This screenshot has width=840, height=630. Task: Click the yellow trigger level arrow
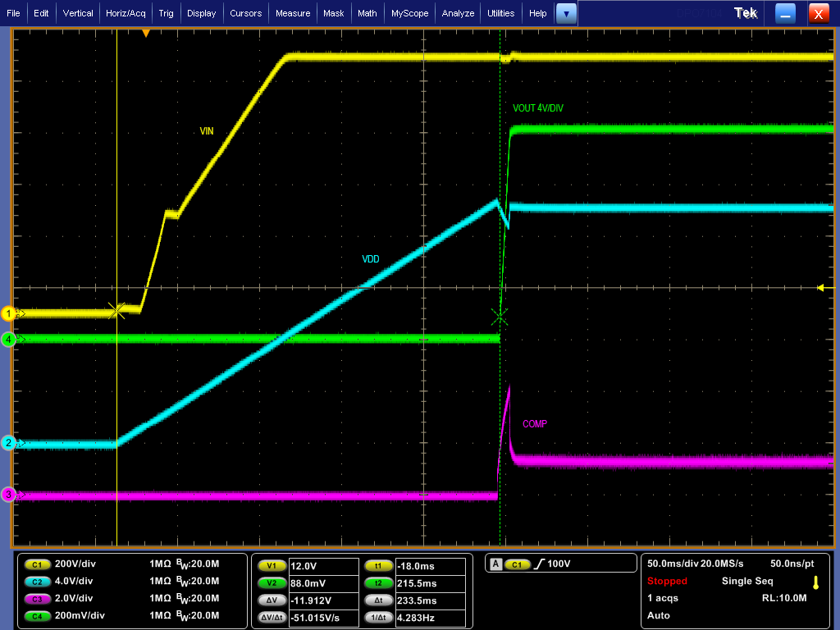[x=820, y=288]
